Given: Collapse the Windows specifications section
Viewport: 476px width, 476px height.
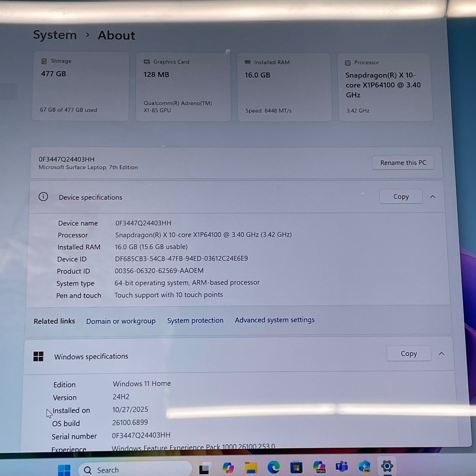Looking at the screenshot, I should [x=441, y=354].
